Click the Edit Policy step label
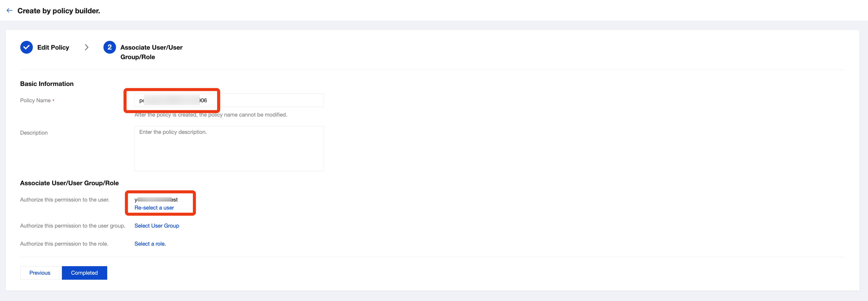 click(x=53, y=48)
